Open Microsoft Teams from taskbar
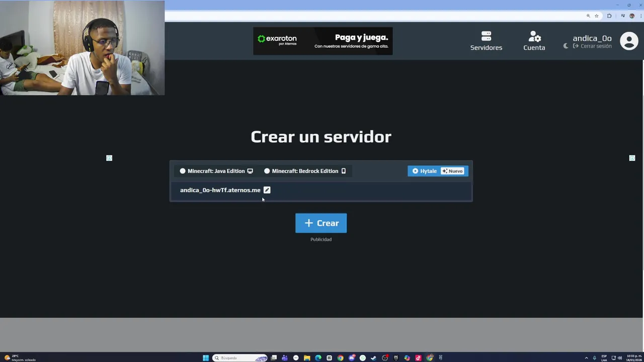 285,358
